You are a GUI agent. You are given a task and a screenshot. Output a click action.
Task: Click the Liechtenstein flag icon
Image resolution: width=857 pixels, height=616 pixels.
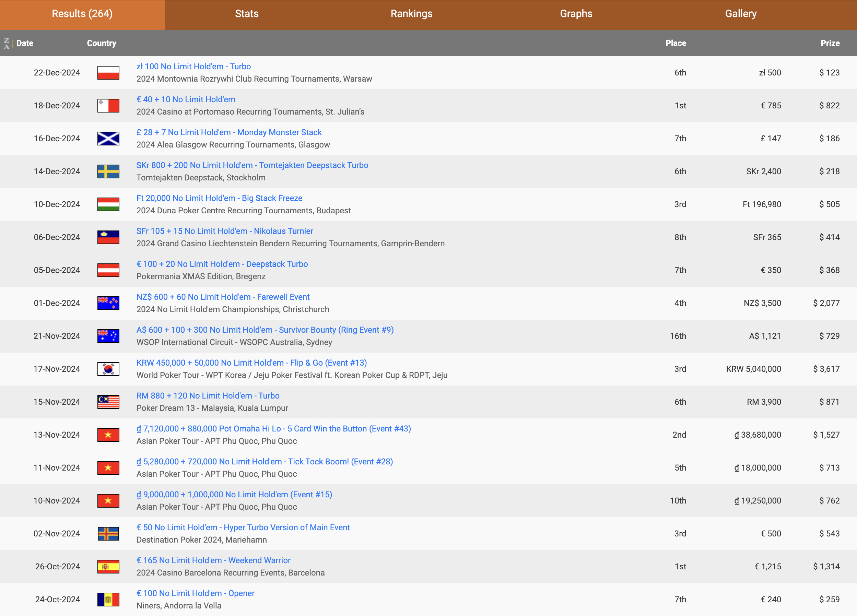click(x=108, y=237)
